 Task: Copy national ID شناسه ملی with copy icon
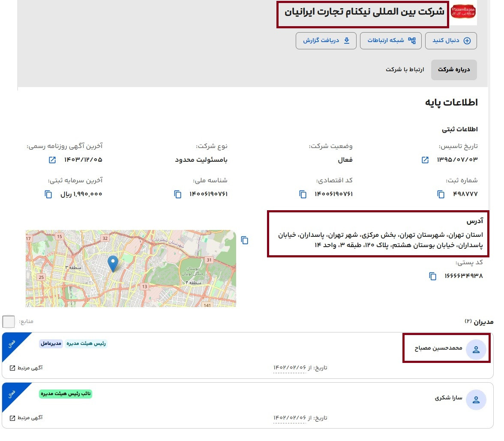click(177, 194)
